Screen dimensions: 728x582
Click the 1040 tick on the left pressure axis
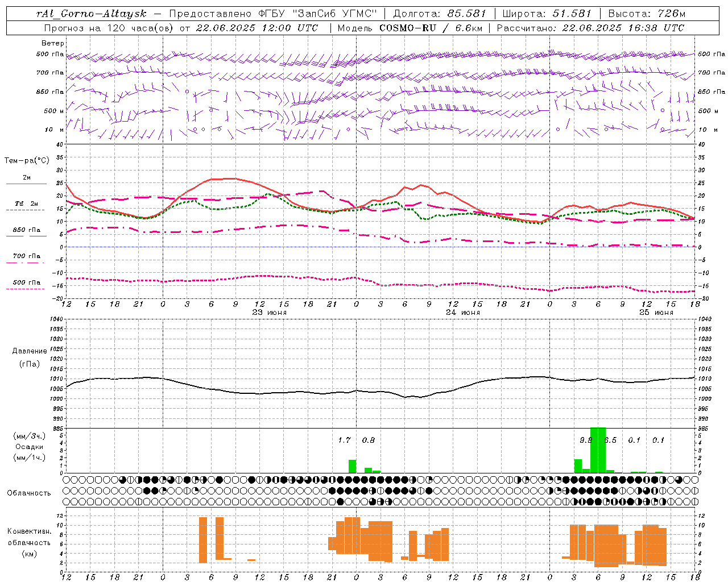[56, 319]
